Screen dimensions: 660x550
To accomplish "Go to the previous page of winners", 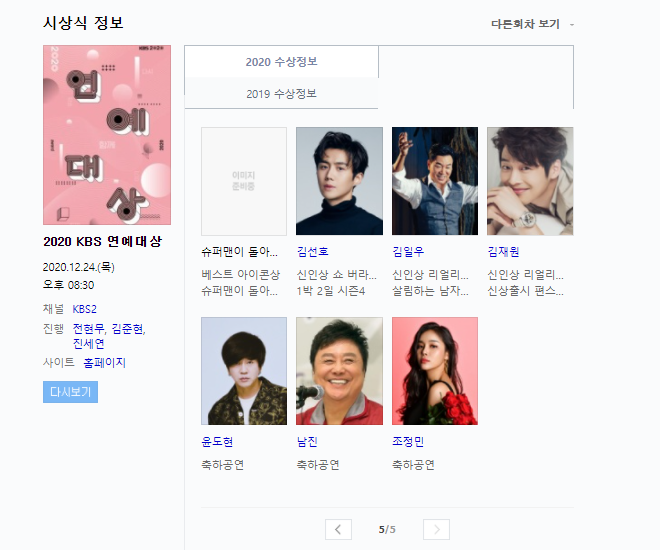I will [338, 529].
